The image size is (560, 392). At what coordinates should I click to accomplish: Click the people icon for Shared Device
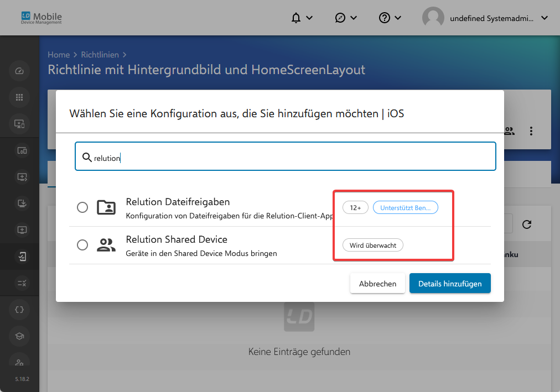click(106, 245)
